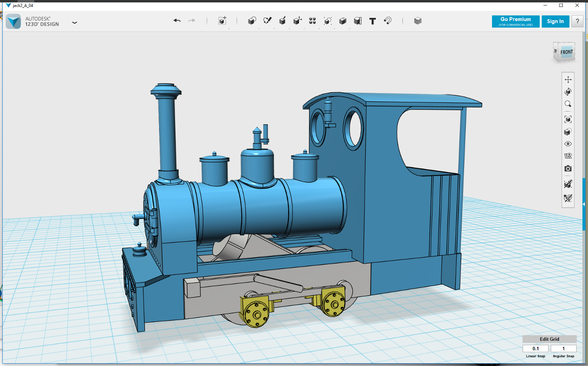Click the Sign In button
The image size is (588, 366).
click(x=555, y=21)
